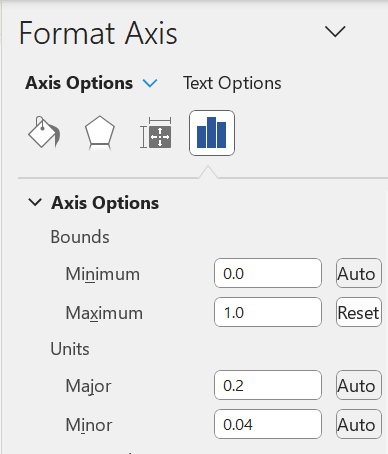This screenshot has width=388, height=454.
Task: Reset the Maximum bound value
Action: tap(359, 312)
